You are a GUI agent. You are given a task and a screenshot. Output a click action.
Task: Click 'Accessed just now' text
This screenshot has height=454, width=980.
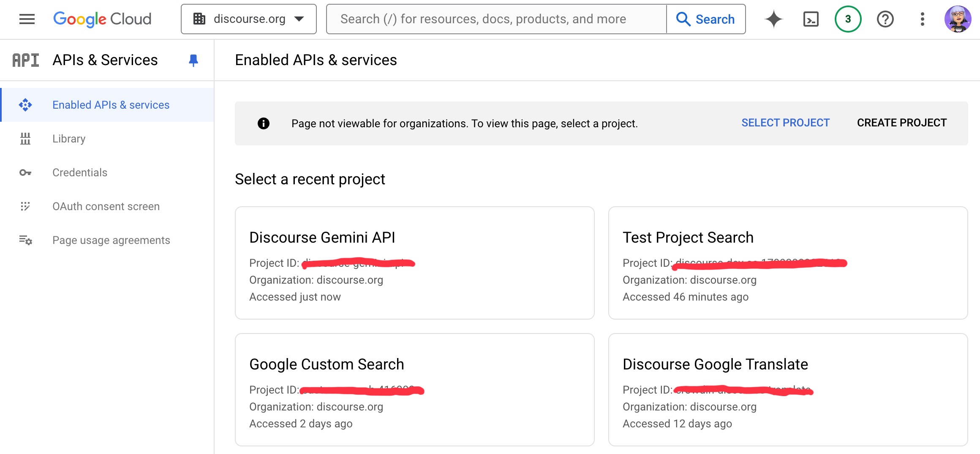pyautogui.click(x=295, y=297)
